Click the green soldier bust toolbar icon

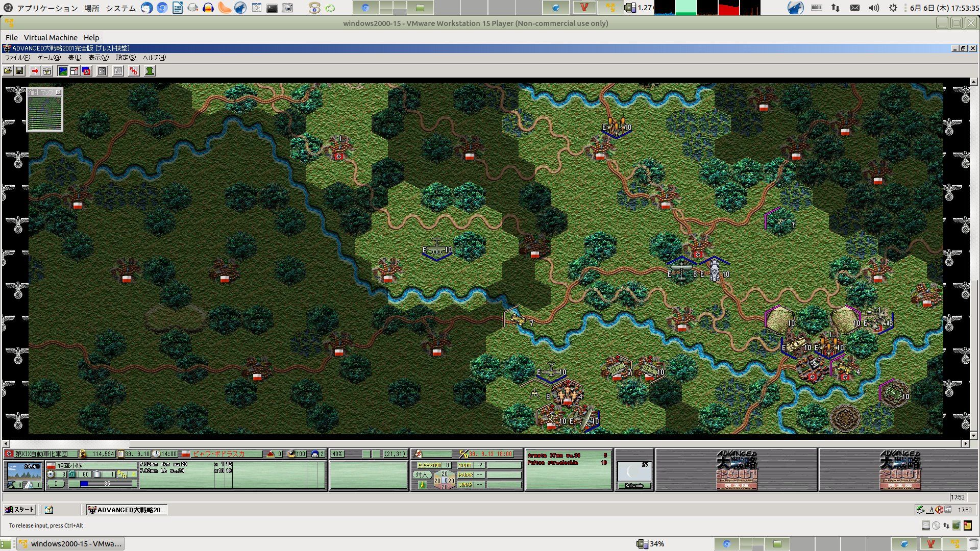point(150,71)
